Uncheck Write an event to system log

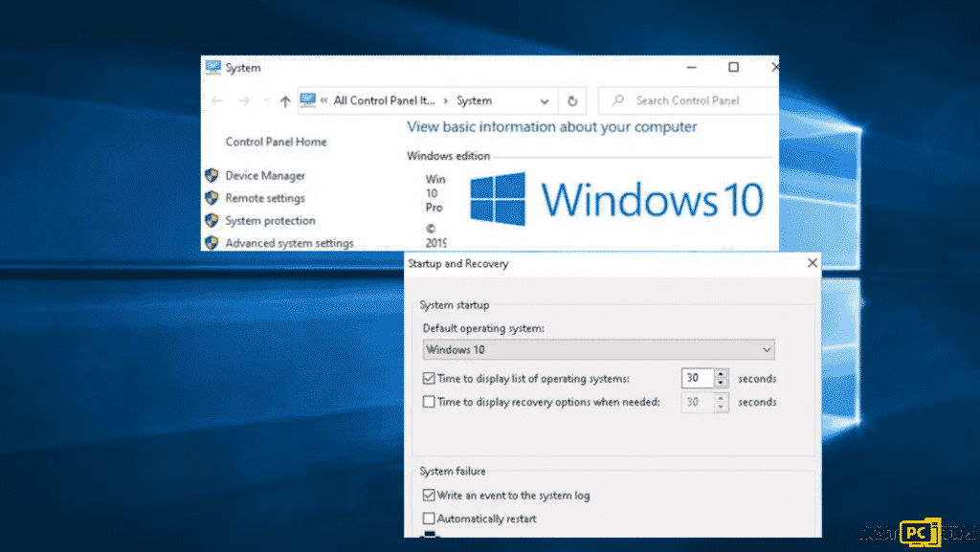[429, 495]
